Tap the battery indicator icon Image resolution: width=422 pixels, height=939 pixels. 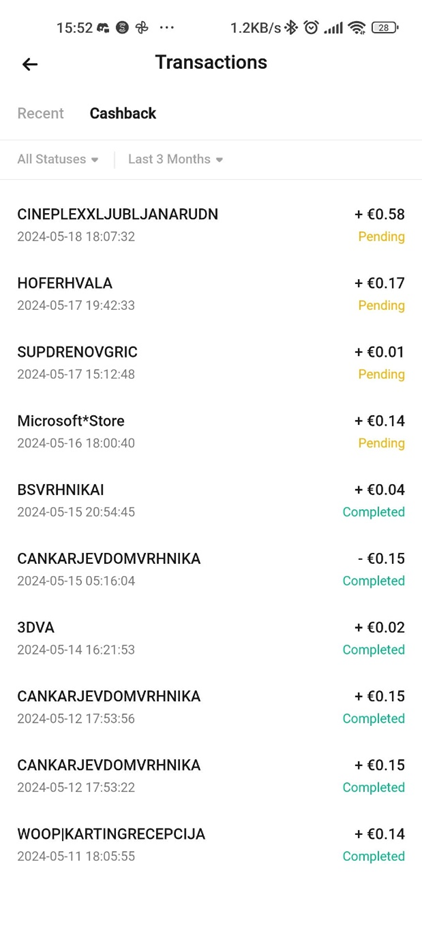click(x=385, y=28)
